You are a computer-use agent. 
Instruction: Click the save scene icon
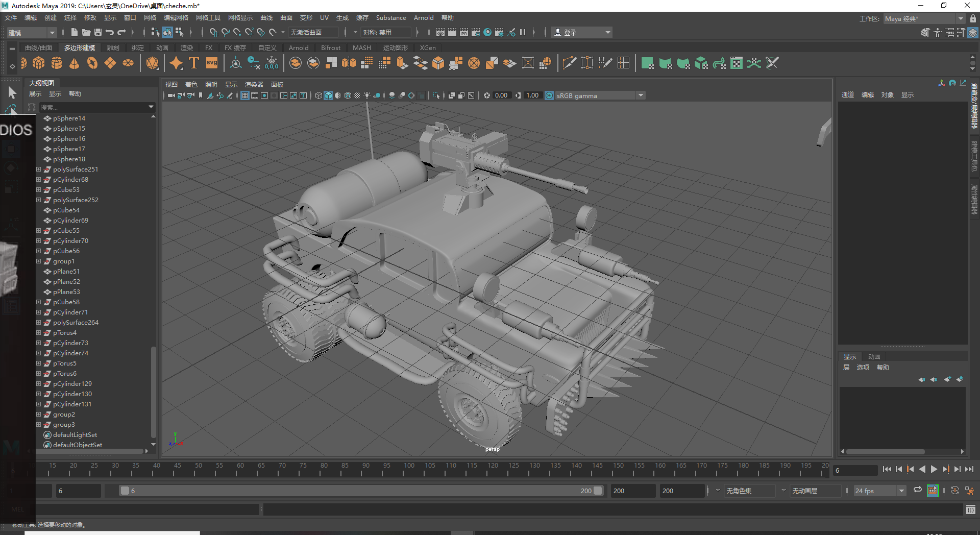coord(98,32)
